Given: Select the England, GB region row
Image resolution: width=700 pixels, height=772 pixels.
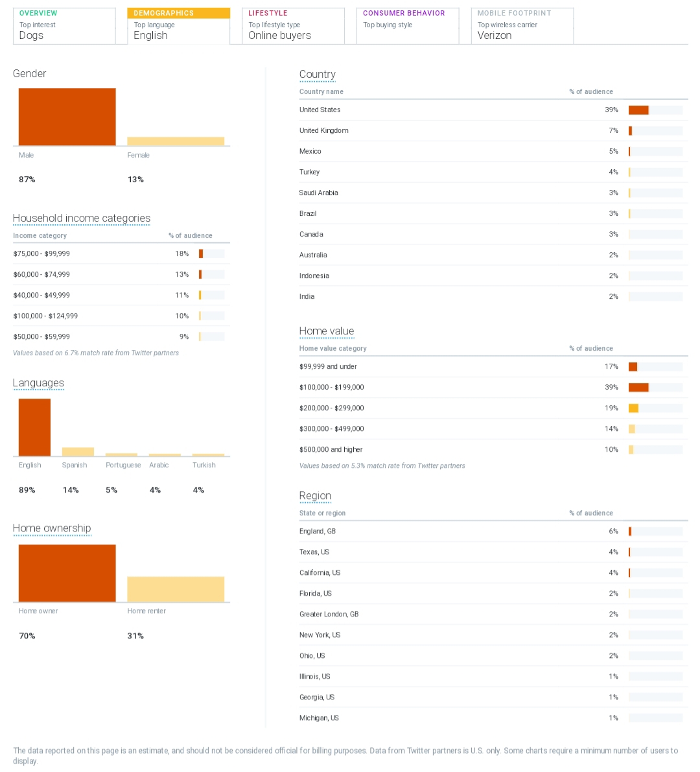Looking at the screenshot, I should pyautogui.click(x=493, y=532).
